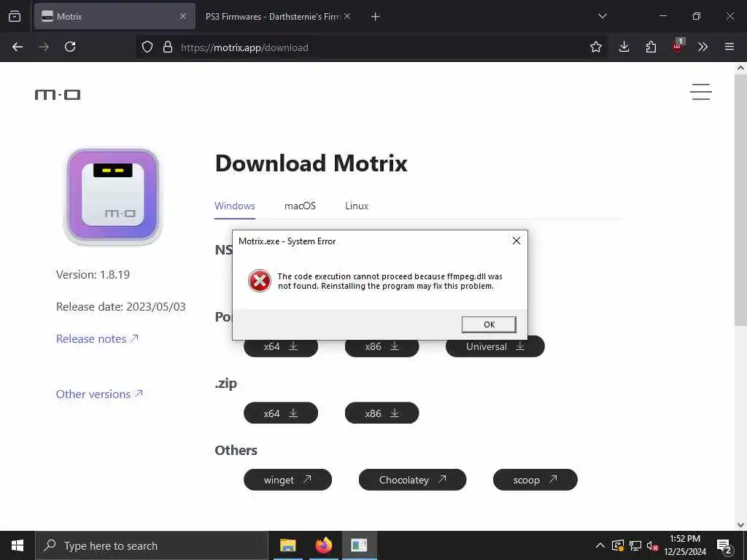The height and width of the screenshot is (560, 747).
Task: Click the page vertical scrollbar thumb
Action: coord(740,200)
